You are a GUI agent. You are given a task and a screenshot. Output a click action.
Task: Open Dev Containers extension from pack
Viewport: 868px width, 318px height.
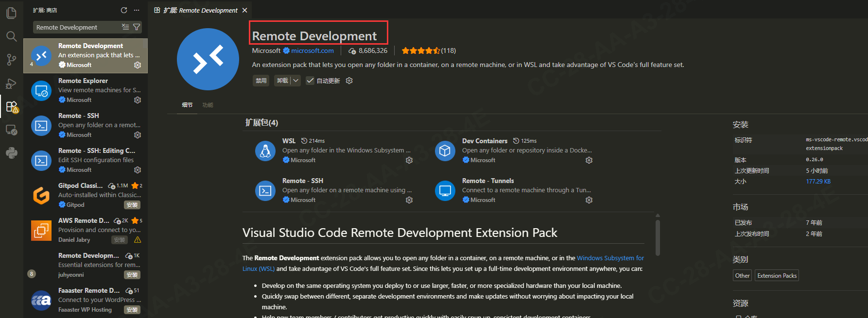(x=485, y=141)
